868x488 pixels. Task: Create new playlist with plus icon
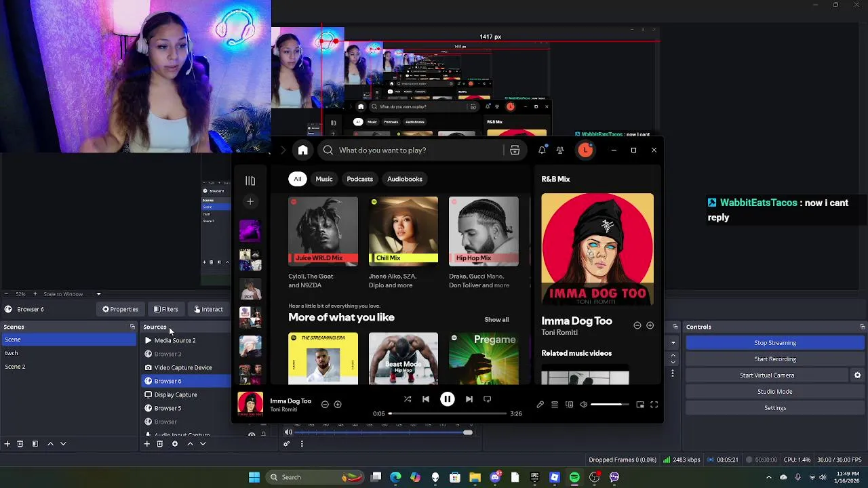point(250,201)
